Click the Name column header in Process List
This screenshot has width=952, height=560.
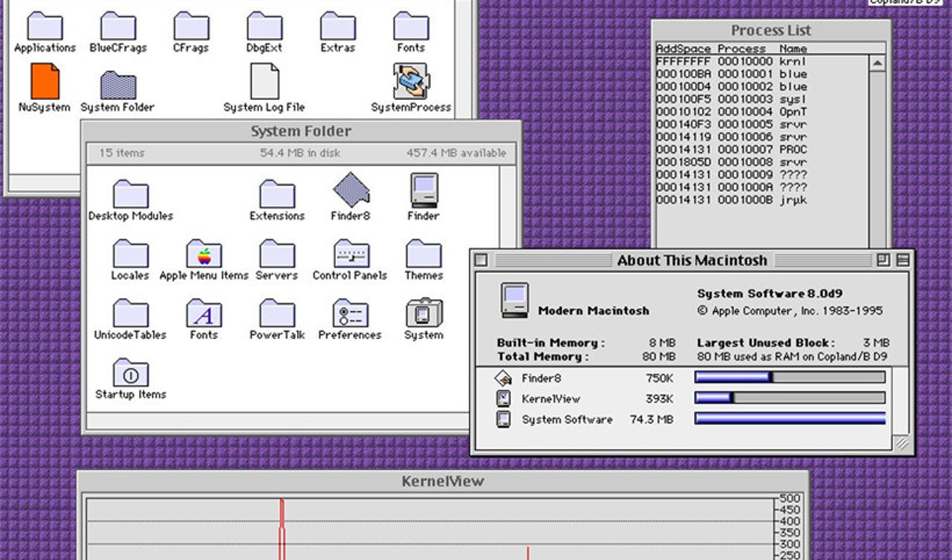[x=794, y=49]
